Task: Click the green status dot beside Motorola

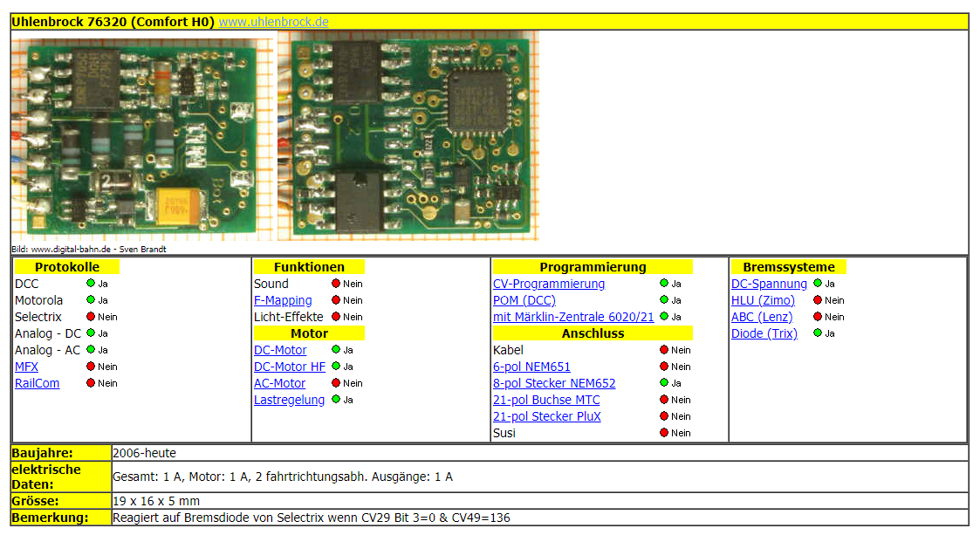Action: [91, 300]
